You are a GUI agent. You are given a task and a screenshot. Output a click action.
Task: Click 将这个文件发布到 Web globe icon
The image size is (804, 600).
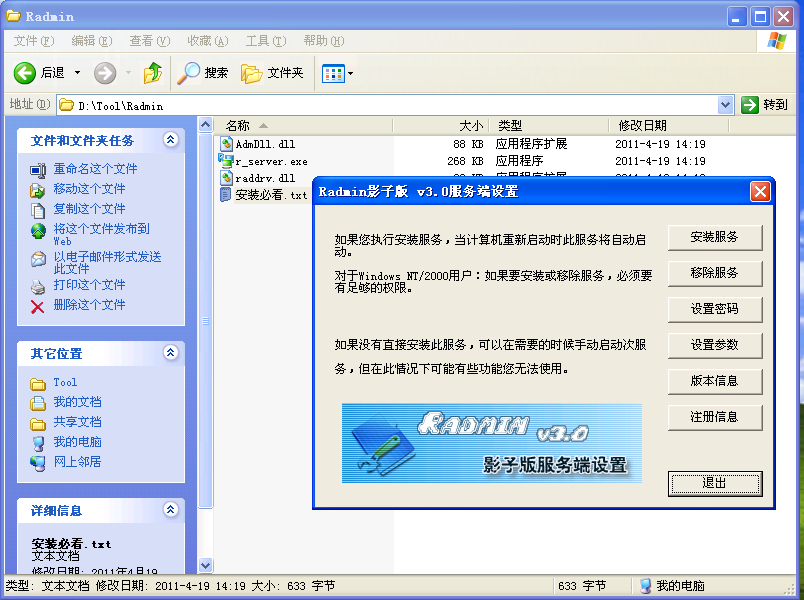(x=38, y=231)
